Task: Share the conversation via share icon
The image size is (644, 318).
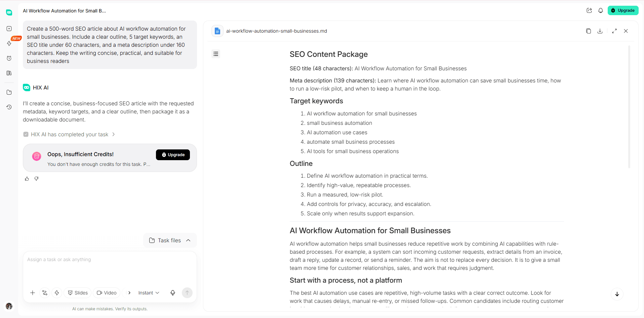Action: pyautogui.click(x=589, y=10)
